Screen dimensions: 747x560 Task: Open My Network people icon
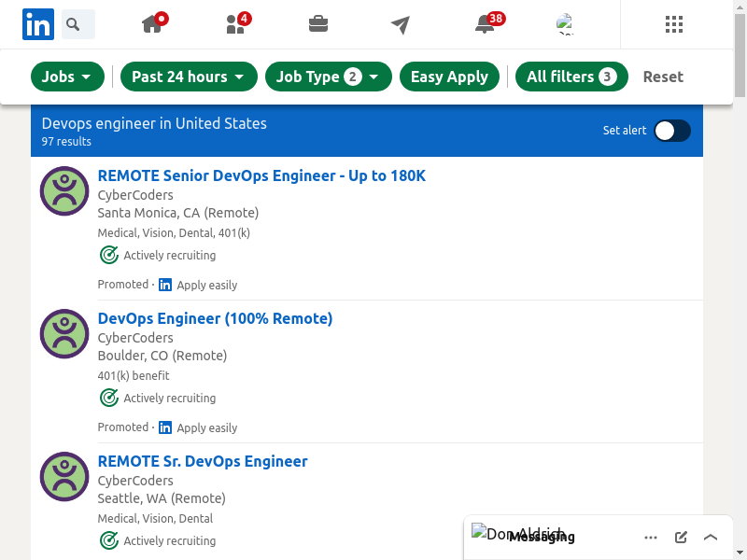click(236, 24)
